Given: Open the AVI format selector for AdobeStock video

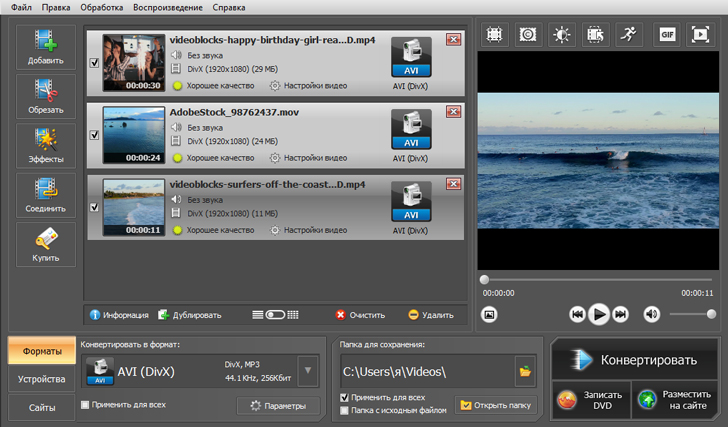Looking at the screenshot, I should [x=411, y=129].
